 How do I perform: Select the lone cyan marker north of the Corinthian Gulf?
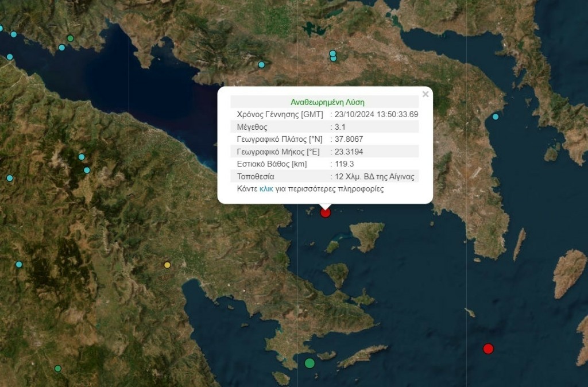(261, 64)
